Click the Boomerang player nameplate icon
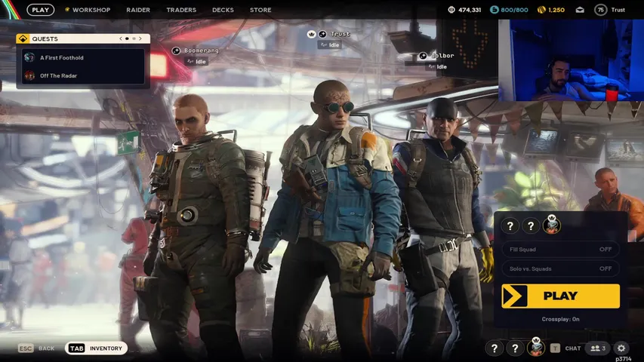The width and height of the screenshot is (644, 362). (x=176, y=51)
